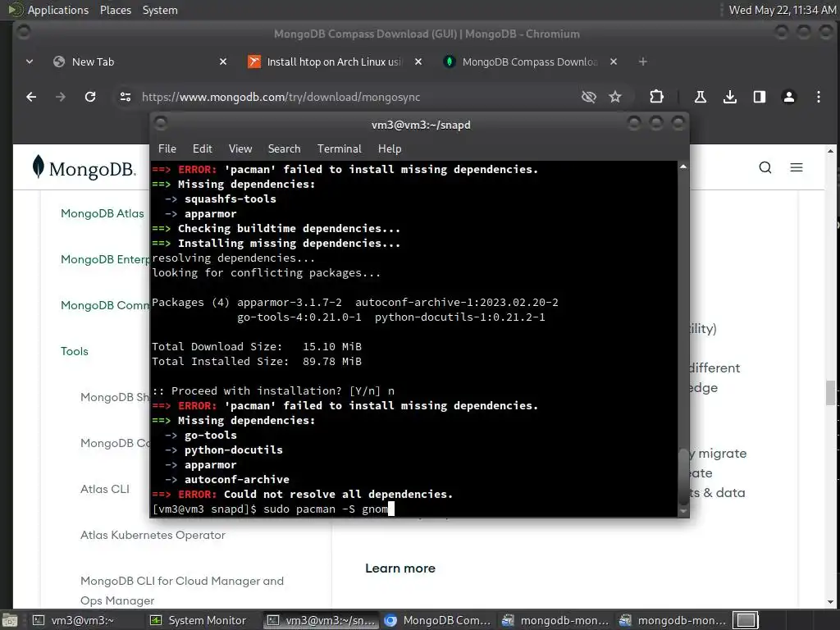The image size is (840, 630).
Task: Click the tracking protection eye icon
Action: pyautogui.click(x=589, y=97)
